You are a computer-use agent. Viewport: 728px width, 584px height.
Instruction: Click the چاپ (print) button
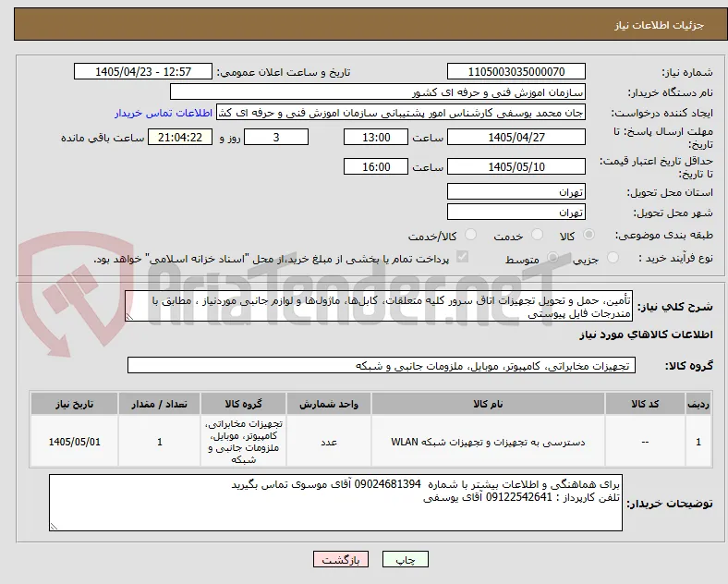(x=405, y=559)
